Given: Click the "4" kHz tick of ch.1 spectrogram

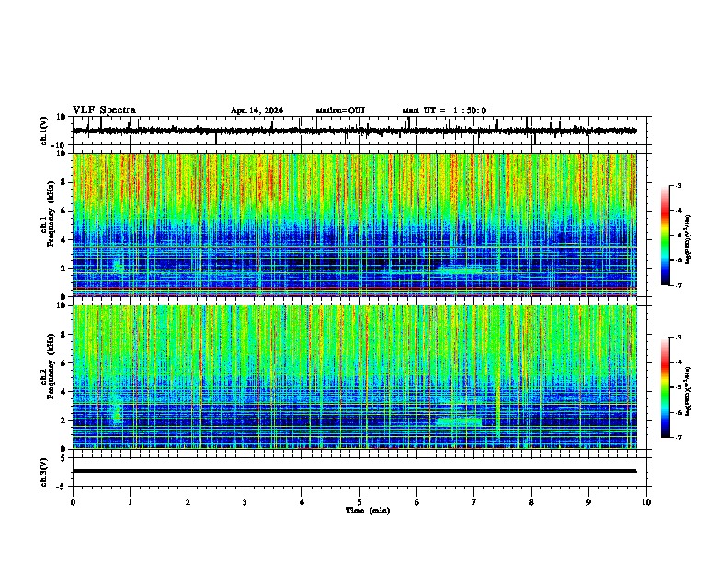Looking at the screenshot, I should click(x=64, y=240).
